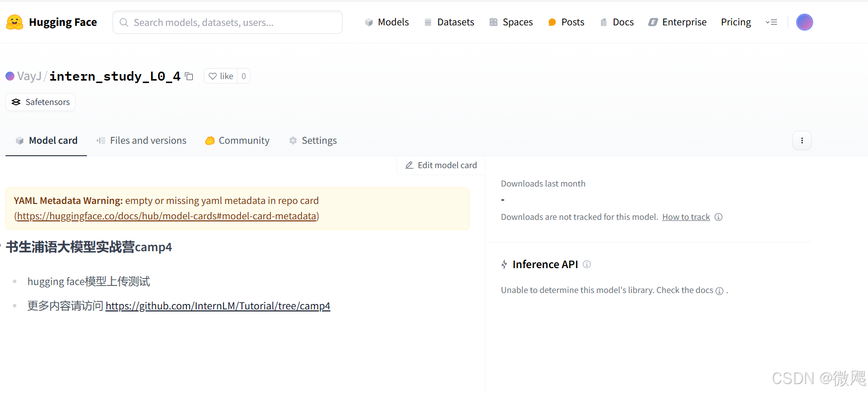Click the Hugging Face emoji logo

[14, 22]
